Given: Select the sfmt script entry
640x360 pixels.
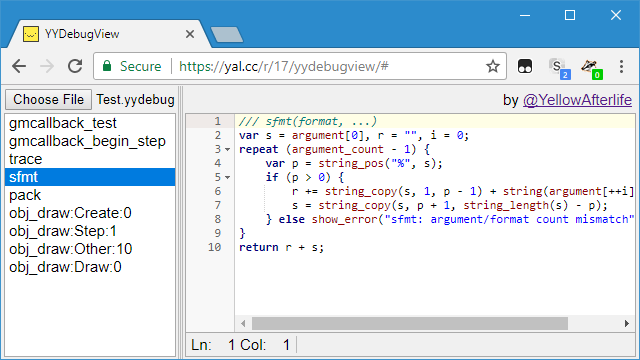Looking at the screenshot, I should 90,177.
